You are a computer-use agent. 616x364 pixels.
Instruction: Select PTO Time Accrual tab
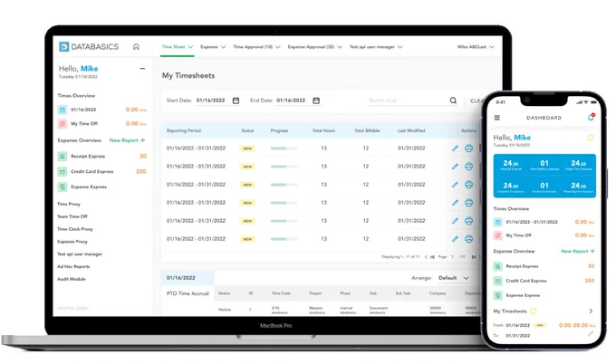(x=188, y=293)
